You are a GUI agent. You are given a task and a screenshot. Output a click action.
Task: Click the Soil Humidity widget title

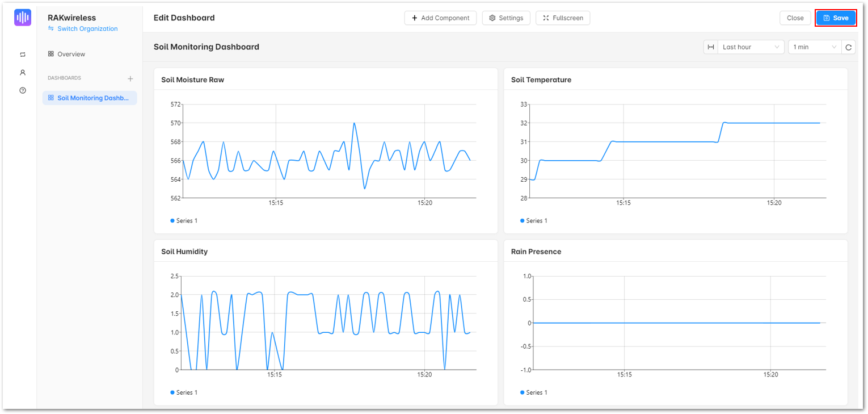click(x=184, y=252)
